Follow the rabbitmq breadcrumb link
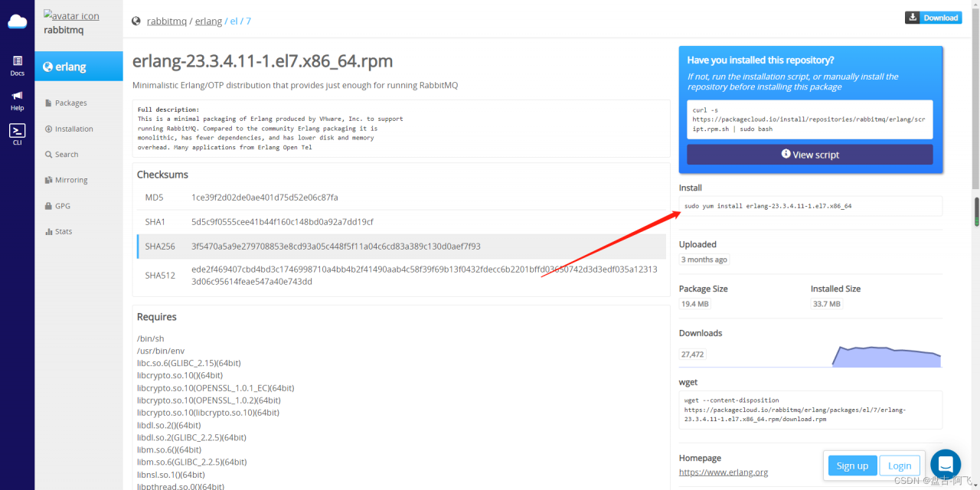The height and width of the screenshot is (490, 980). [x=167, y=21]
